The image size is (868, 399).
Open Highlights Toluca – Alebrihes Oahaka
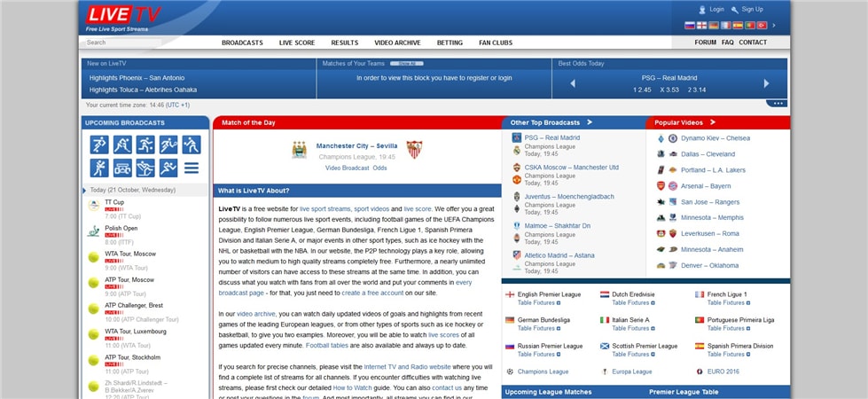(143, 90)
